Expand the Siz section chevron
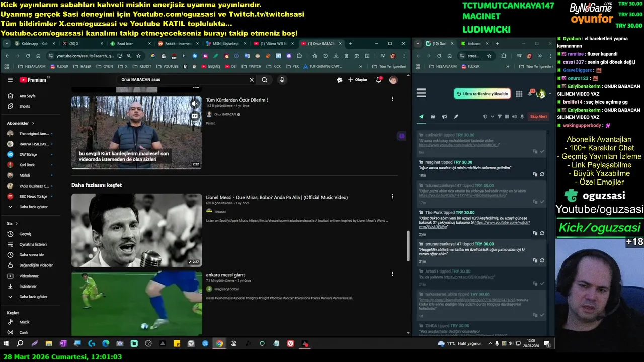 [16, 223]
